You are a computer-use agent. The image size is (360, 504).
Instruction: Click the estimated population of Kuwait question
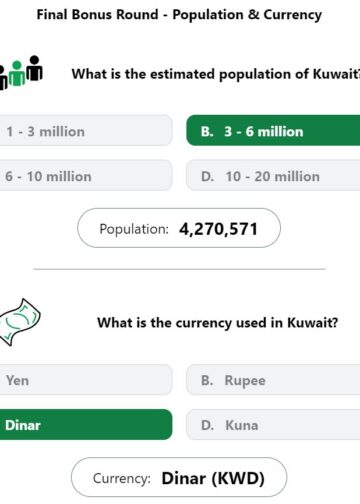tap(216, 74)
